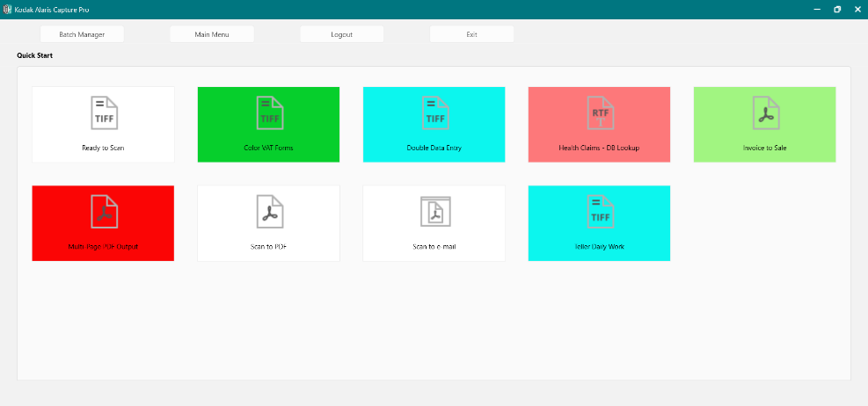Open the Batch Manager
Image resolution: width=868 pixels, height=406 pixels.
82,34
